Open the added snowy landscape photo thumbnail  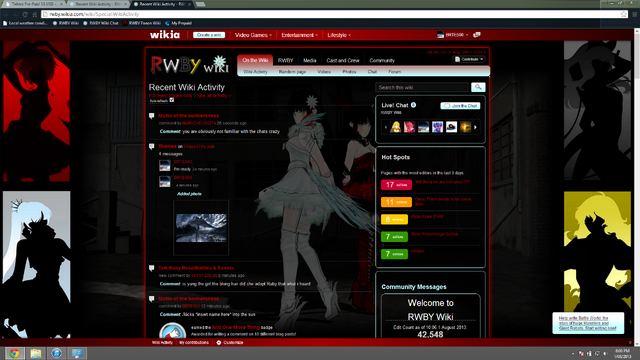(x=201, y=228)
